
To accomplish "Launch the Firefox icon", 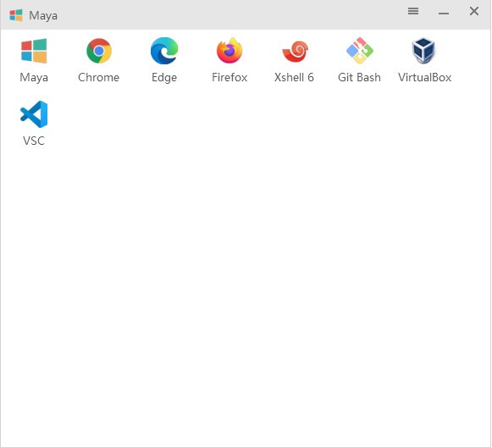I will point(229,51).
